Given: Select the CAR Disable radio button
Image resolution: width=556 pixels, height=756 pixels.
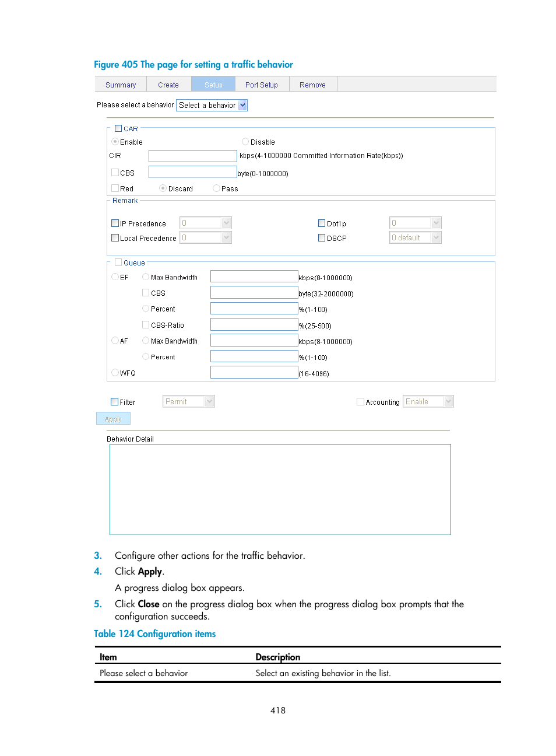Looking at the screenshot, I should (245, 142).
